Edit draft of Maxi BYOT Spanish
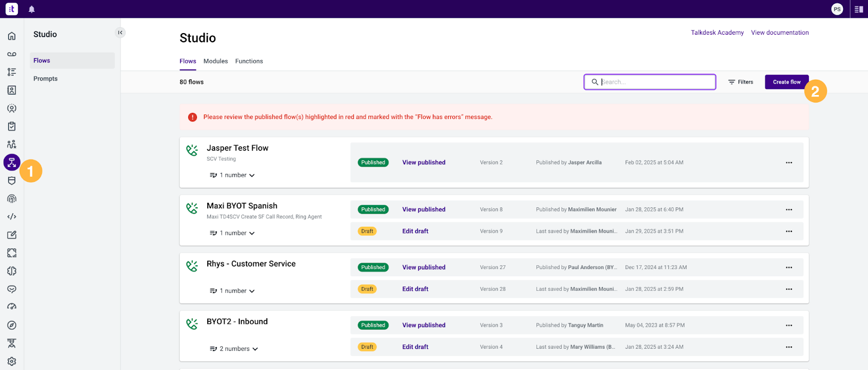The image size is (868, 370). (x=415, y=231)
